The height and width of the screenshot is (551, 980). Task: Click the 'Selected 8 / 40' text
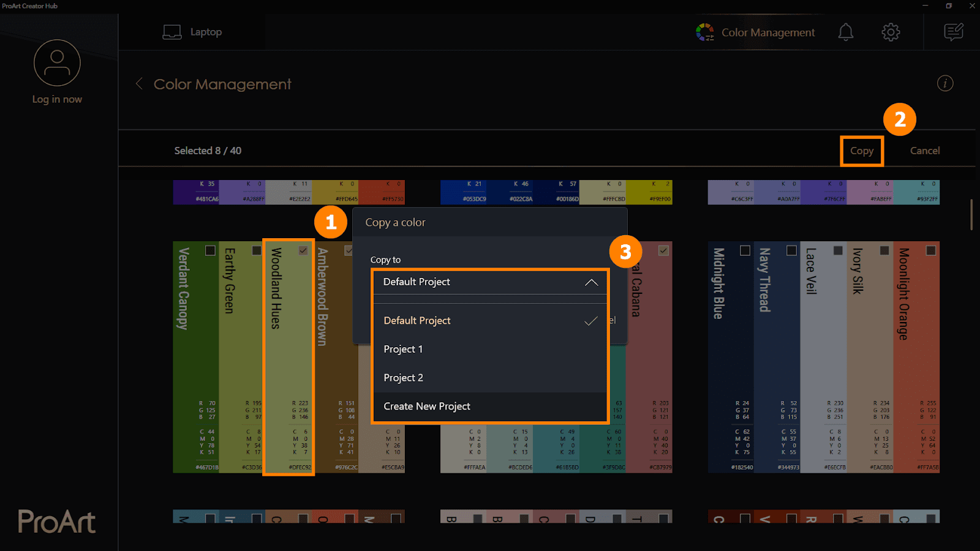(208, 151)
